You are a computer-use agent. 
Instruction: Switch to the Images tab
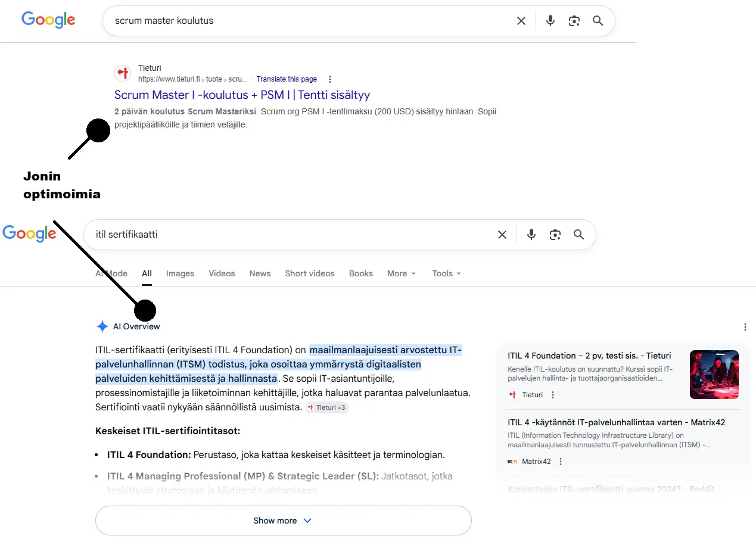point(180,273)
